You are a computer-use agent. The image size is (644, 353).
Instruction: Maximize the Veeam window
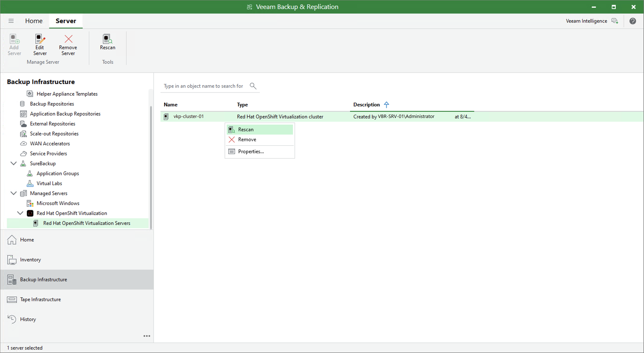pos(614,7)
